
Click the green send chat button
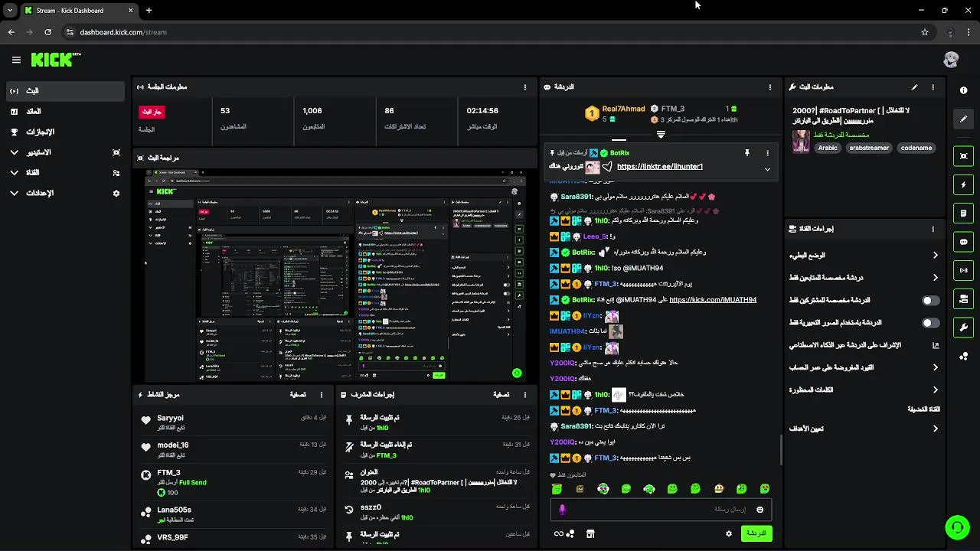[756, 533]
